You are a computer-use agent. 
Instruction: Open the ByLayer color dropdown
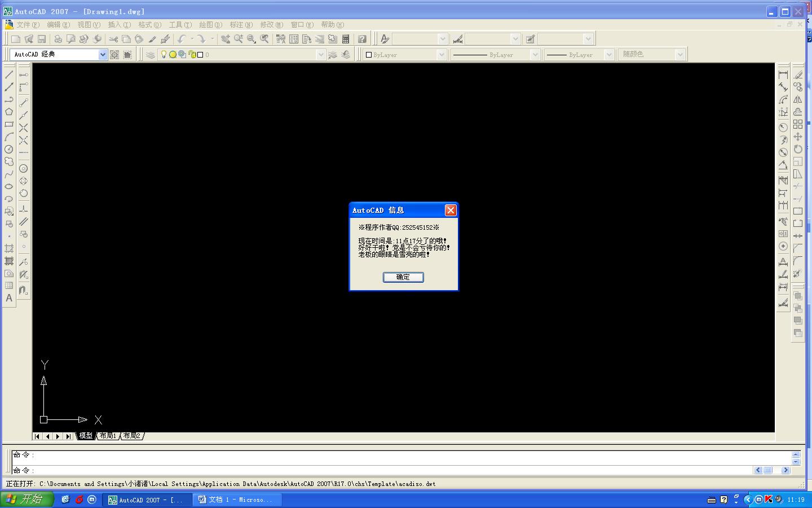442,55
